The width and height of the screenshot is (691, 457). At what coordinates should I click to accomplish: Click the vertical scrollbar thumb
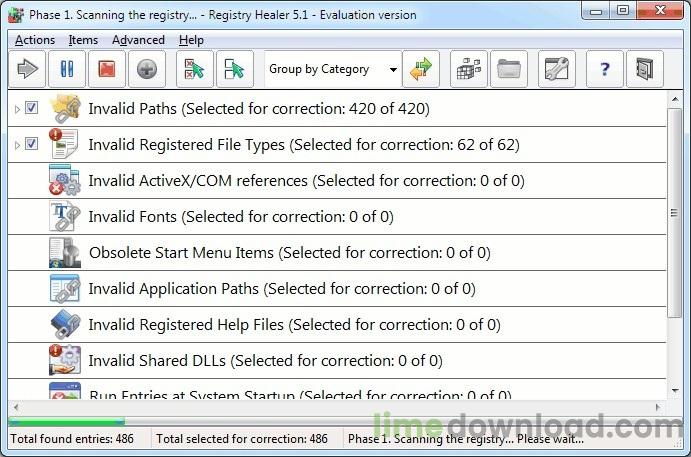coord(674,213)
